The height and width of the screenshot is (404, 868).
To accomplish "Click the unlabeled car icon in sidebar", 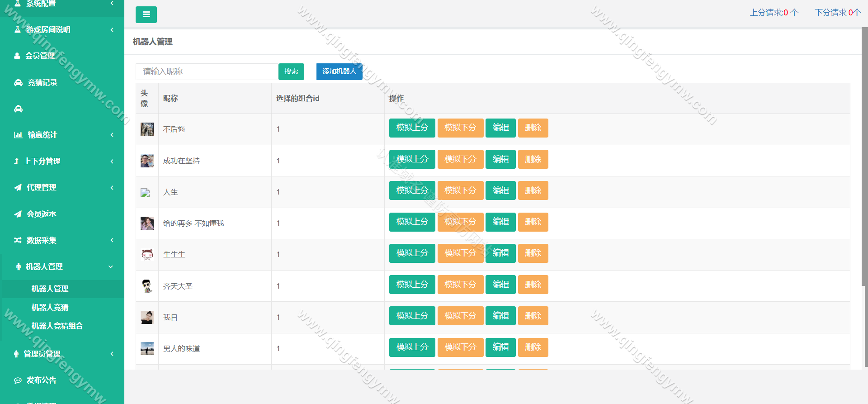I will (x=18, y=109).
